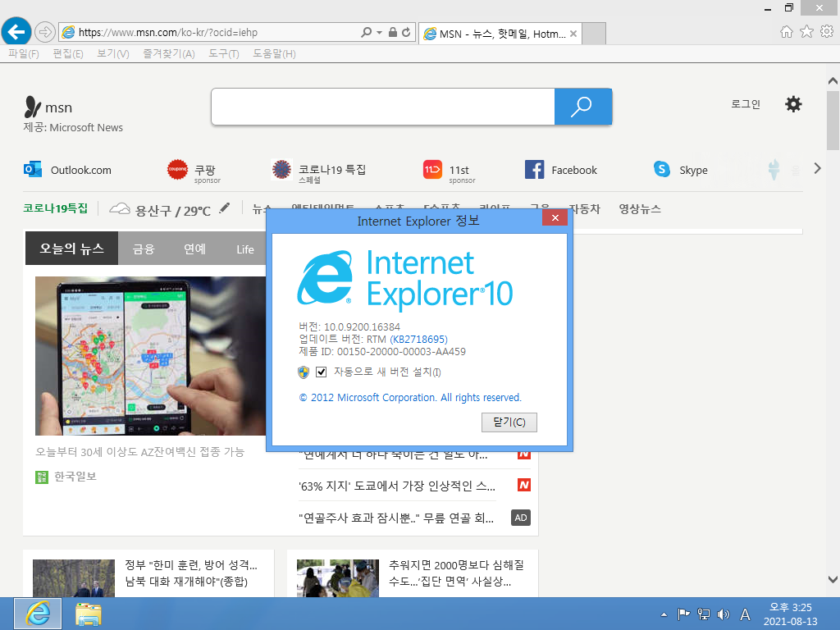Screen dimensions: 840x630
Task: Select the 연예 news tab
Action: click(x=194, y=249)
